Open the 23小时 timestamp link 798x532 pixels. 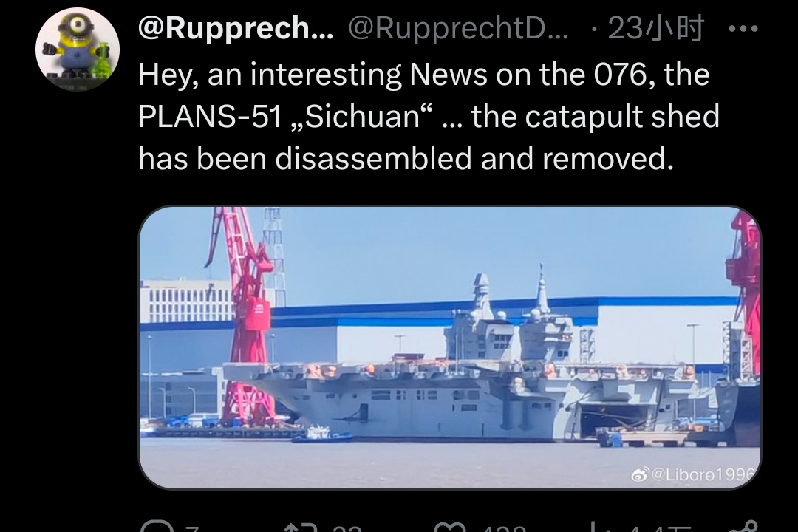656,29
